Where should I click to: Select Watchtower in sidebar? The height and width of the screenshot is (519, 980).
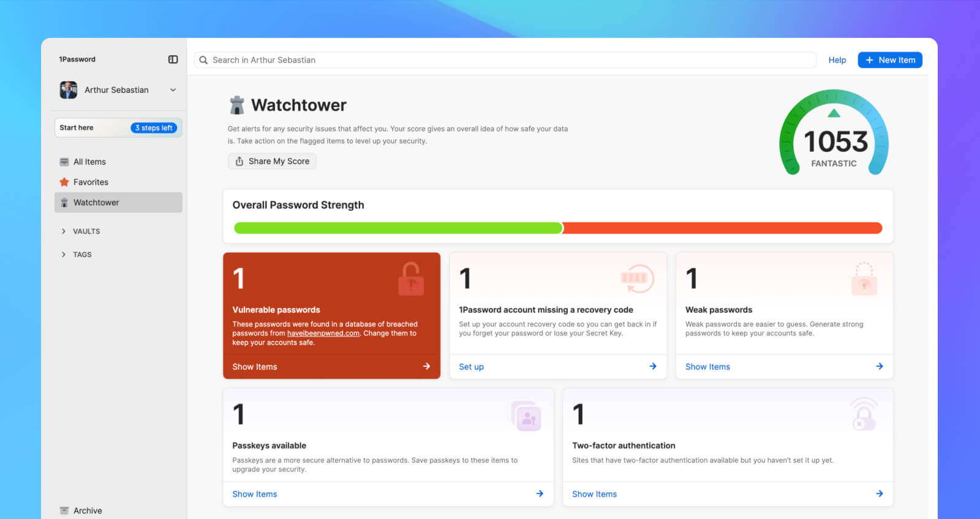(x=118, y=203)
